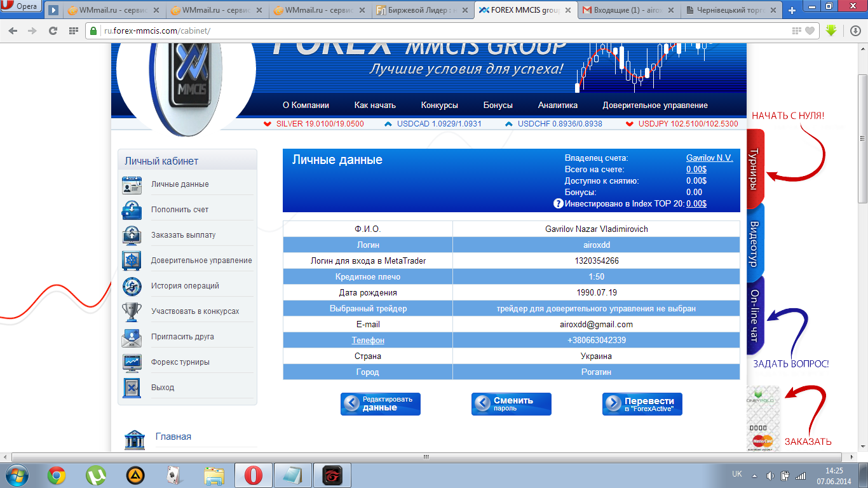Viewport: 868px width, 488px height.
Task: Click the 1320354266 MetaTrader login value
Action: coord(596,261)
